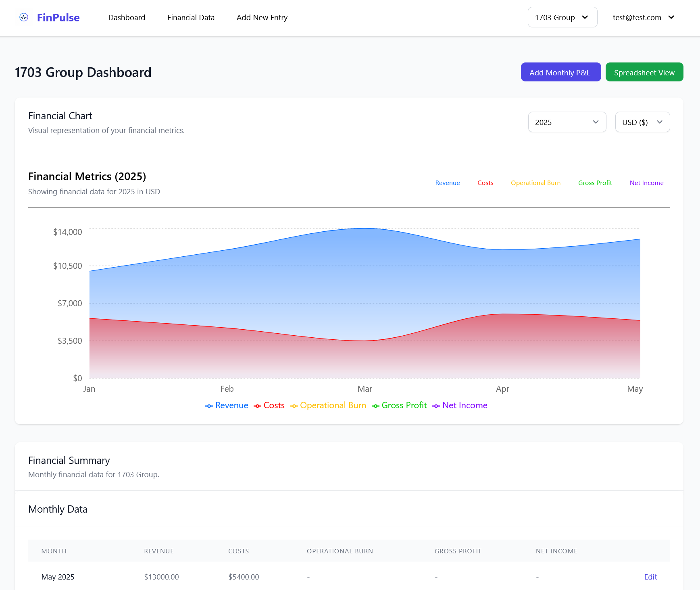
Task: Open the 1703 Group company dropdown
Action: (x=562, y=17)
